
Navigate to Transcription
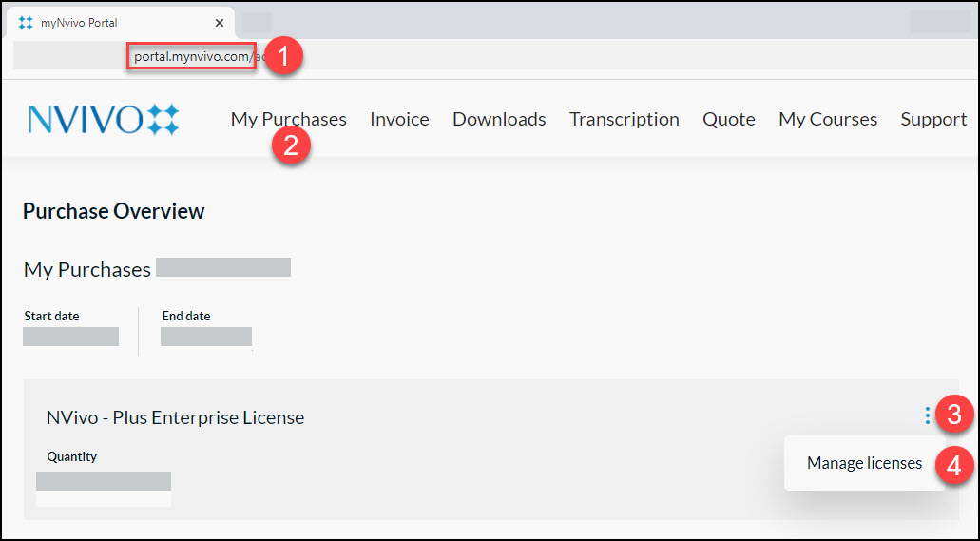(625, 119)
